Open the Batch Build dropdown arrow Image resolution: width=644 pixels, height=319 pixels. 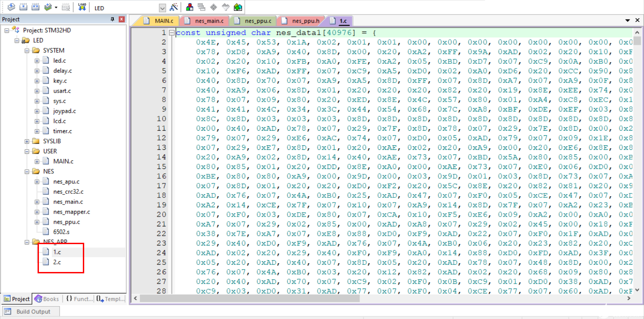(x=56, y=7)
